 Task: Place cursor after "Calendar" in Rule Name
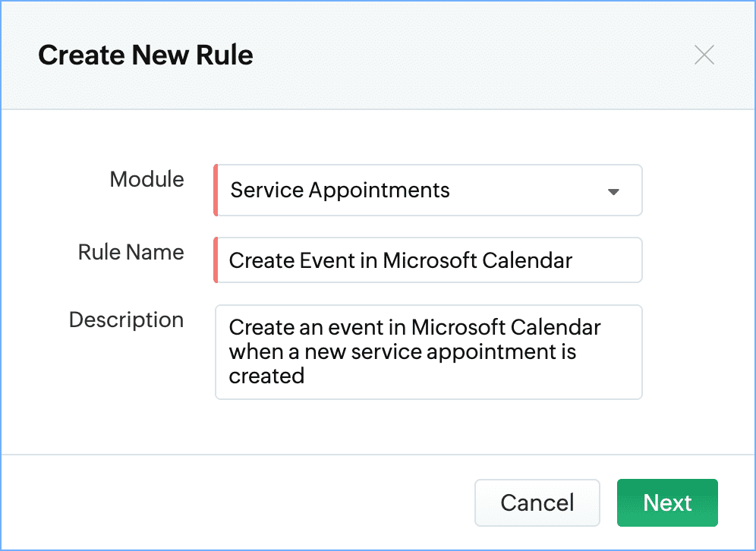573,261
